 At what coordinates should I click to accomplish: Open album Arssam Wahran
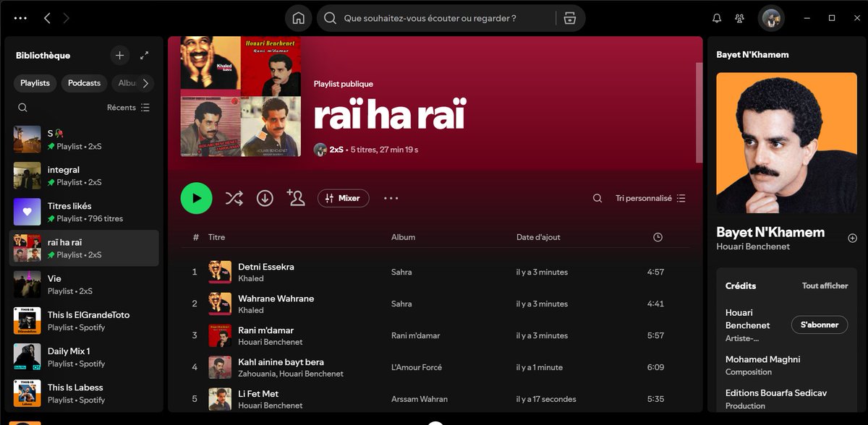pyautogui.click(x=420, y=399)
